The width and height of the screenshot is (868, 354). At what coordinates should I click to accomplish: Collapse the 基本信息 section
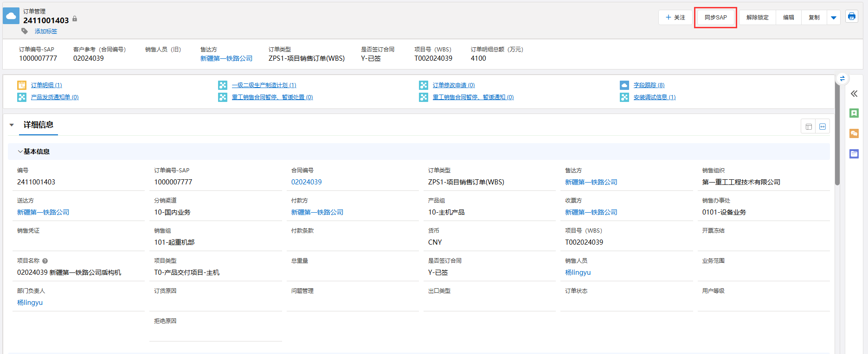coord(20,152)
